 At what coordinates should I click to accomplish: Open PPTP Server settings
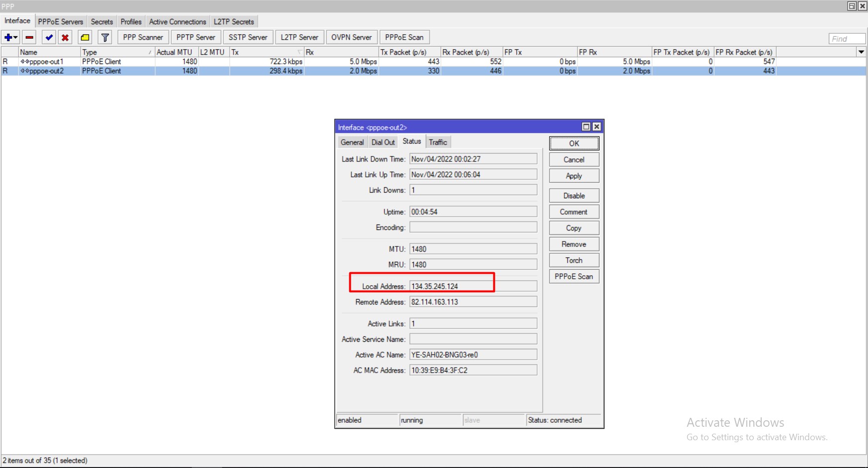click(196, 37)
